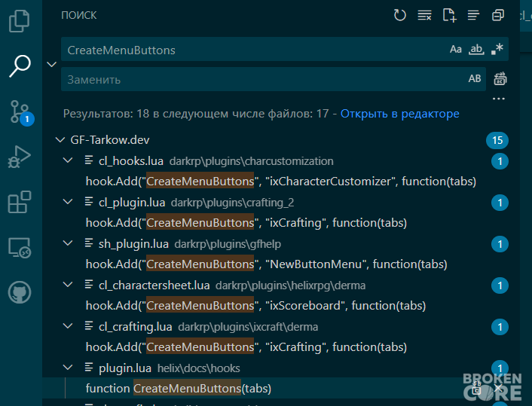Click the ПОИСК panel title
Image resolution: width=532 pixels, height=406 pixels.
pyautogui.click(x=79, y=15)
